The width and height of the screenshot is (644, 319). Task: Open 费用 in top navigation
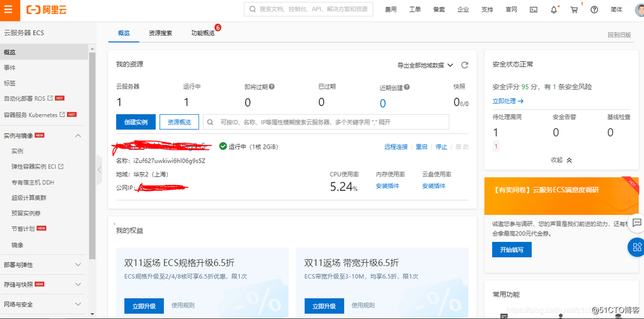391,10
